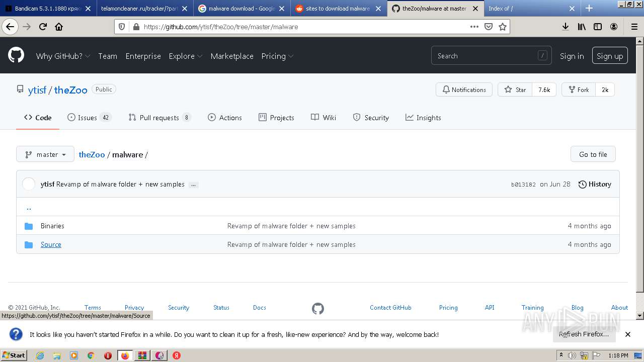Fork the theZoo repository
The image size is (644, 362).
579,89
